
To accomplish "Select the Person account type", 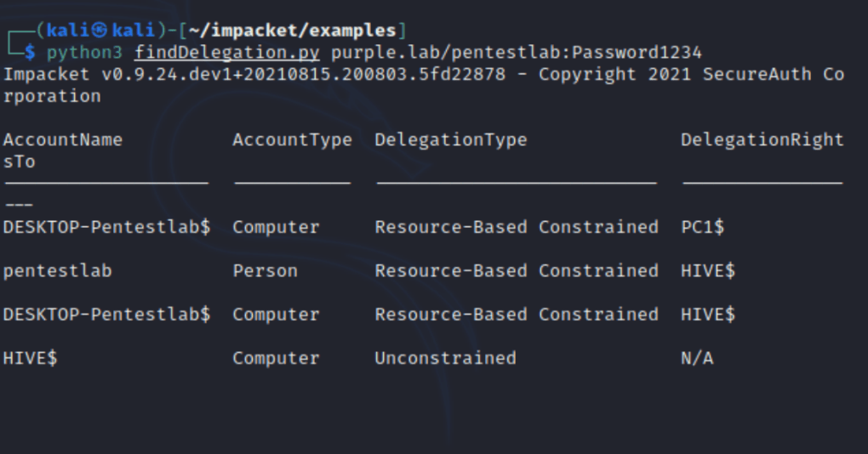I will pyautogui.click(x=265, y=270).
